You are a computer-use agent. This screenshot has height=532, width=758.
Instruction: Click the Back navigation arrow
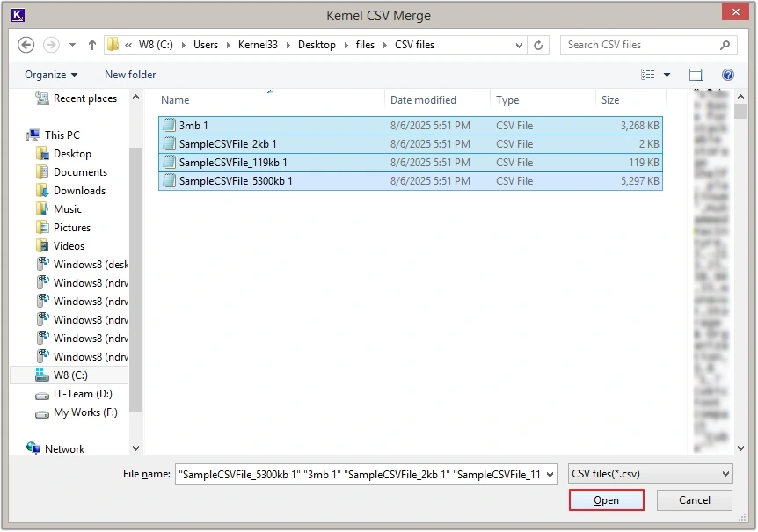coord(26,45)
